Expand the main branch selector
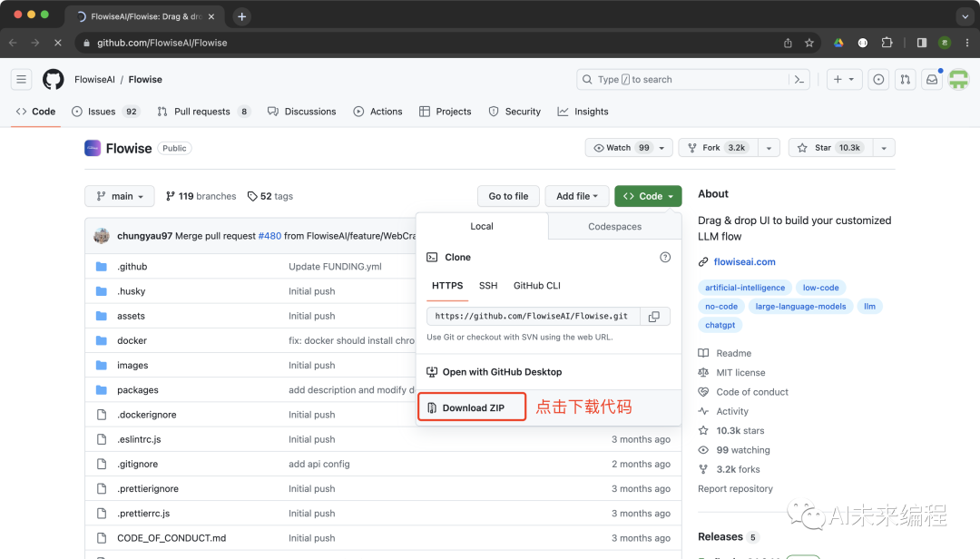Screen dimensions: 980x559 (120, 196)
